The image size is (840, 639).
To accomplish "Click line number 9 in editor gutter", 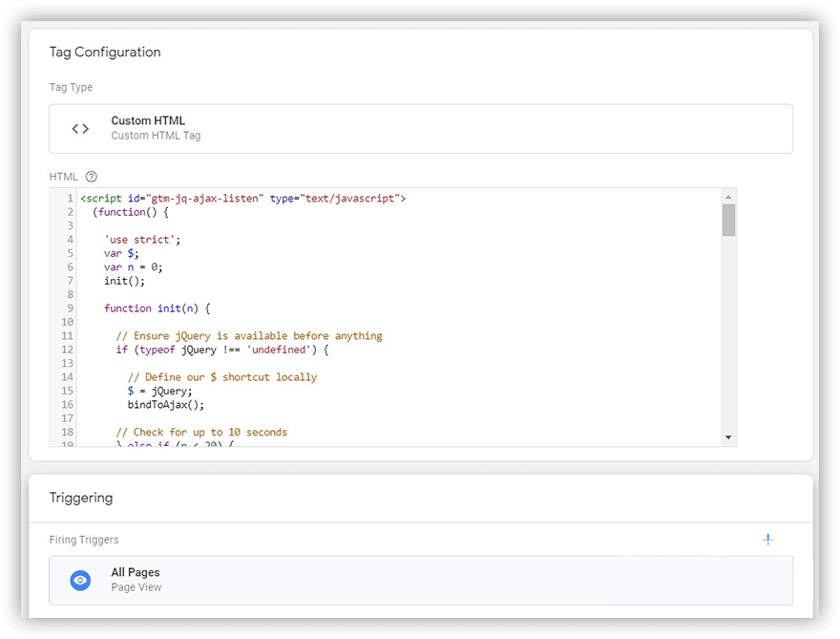I will click(x=70, y=309).
